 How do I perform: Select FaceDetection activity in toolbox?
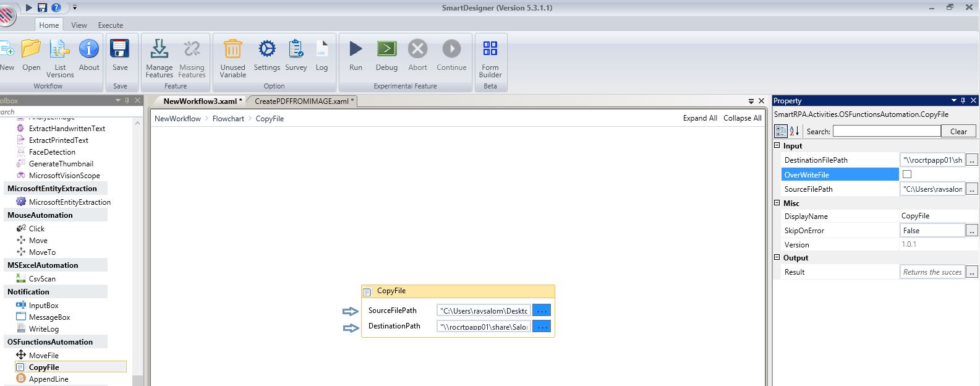click(x=52, y=152)
